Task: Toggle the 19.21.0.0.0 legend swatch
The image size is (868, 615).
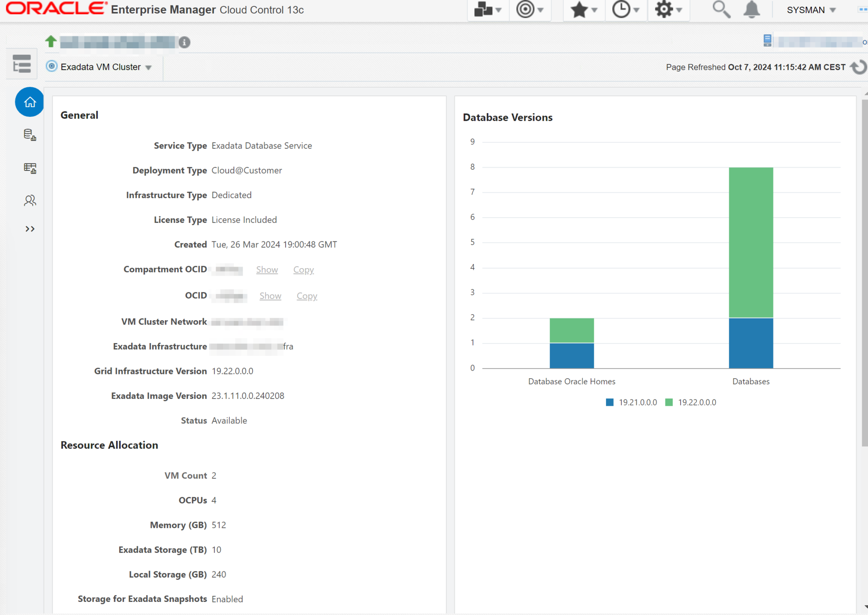Action: [x=609, y=402]
